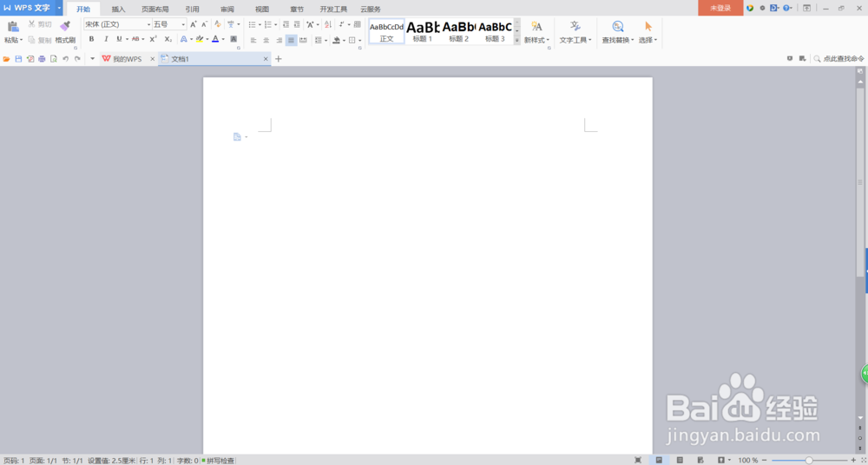This screenshot has width=868, height=465.
Task: Select distributed alignment icon
Action: pos(303,40)
